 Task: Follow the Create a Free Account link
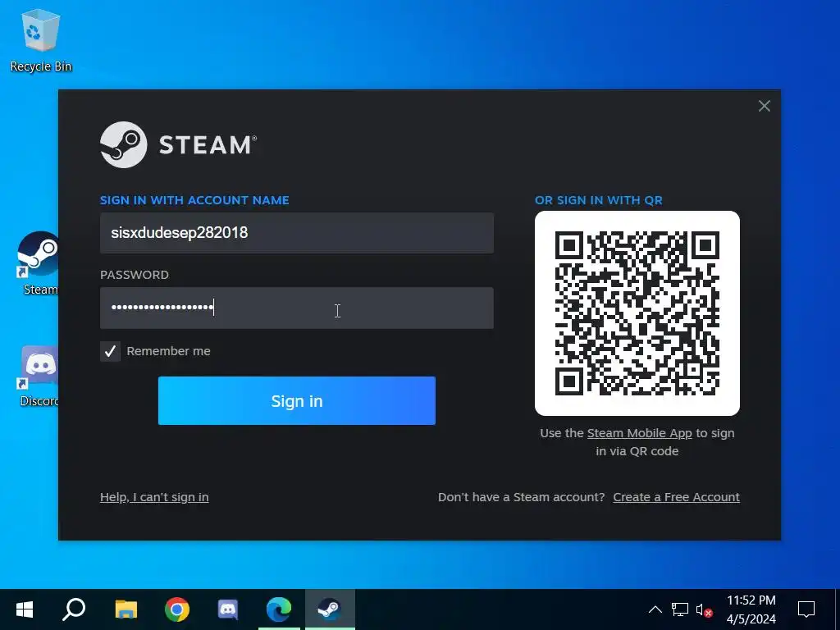click(676, 497)
